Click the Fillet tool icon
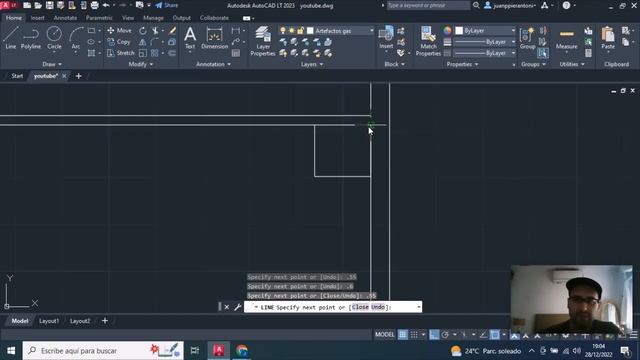The height and width of the screenshot is (360, 640). 155,42
